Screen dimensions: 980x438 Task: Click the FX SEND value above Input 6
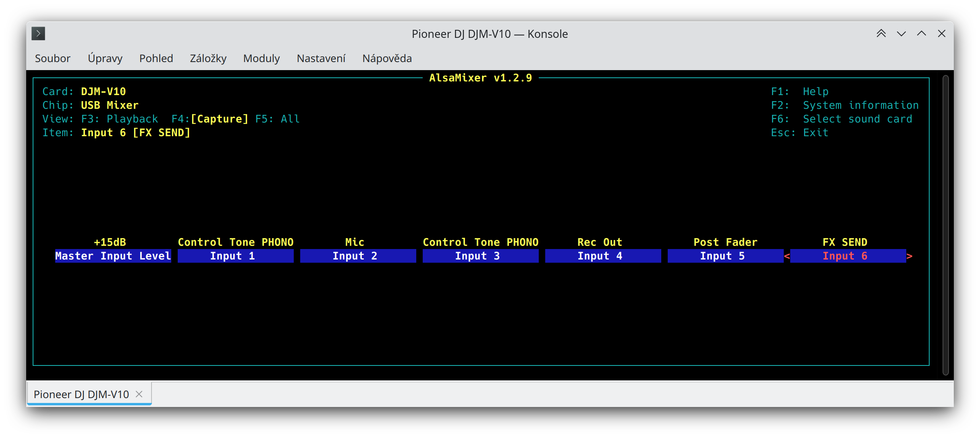(845, 242)
